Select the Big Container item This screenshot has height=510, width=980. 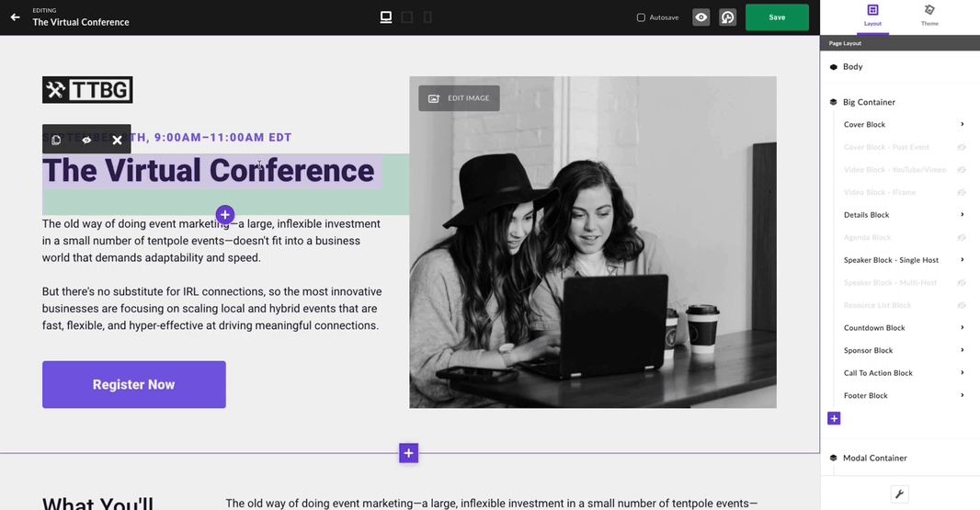869,102
